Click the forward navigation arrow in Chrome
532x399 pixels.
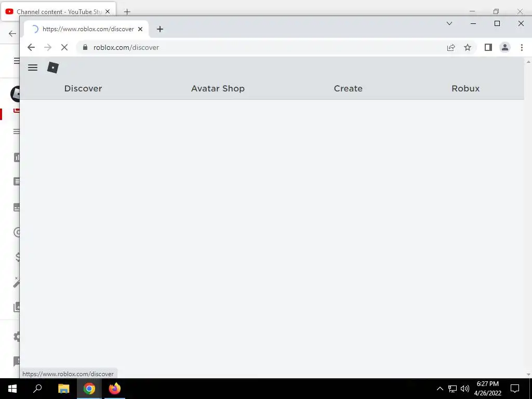click(47, 47)
